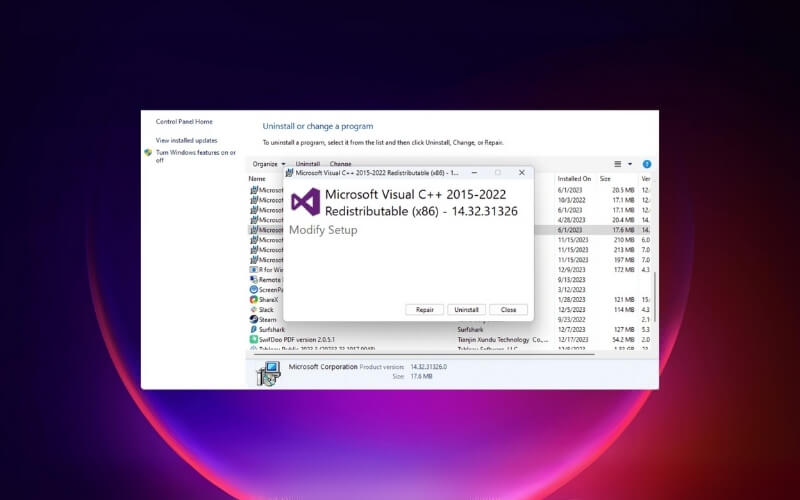800x500 pixels.
Task: Click Uninstall button in the Visual C++ dialog
Action: pyautogui.click(x=466, y=310)
